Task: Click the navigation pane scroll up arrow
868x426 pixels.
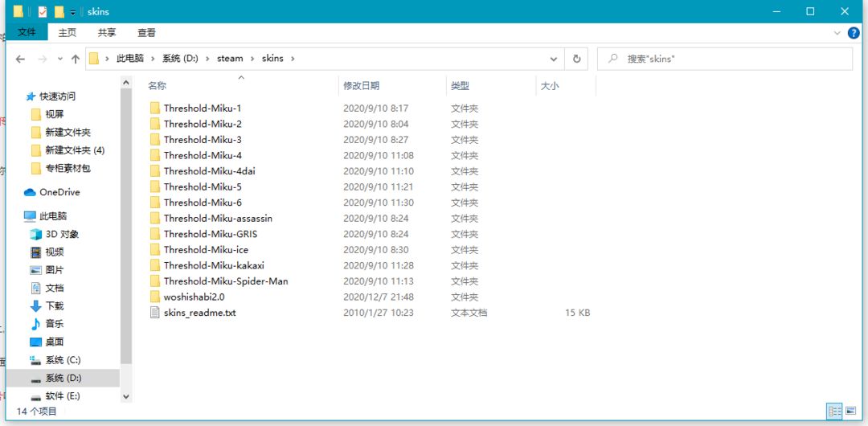Action: pyautogui.click(x=126, y=83)
